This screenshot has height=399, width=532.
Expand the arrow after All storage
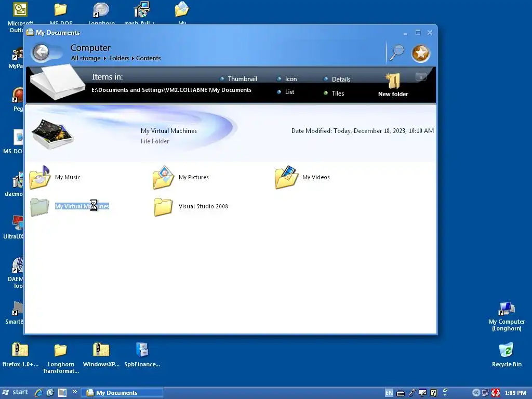[x=105, y=58]
